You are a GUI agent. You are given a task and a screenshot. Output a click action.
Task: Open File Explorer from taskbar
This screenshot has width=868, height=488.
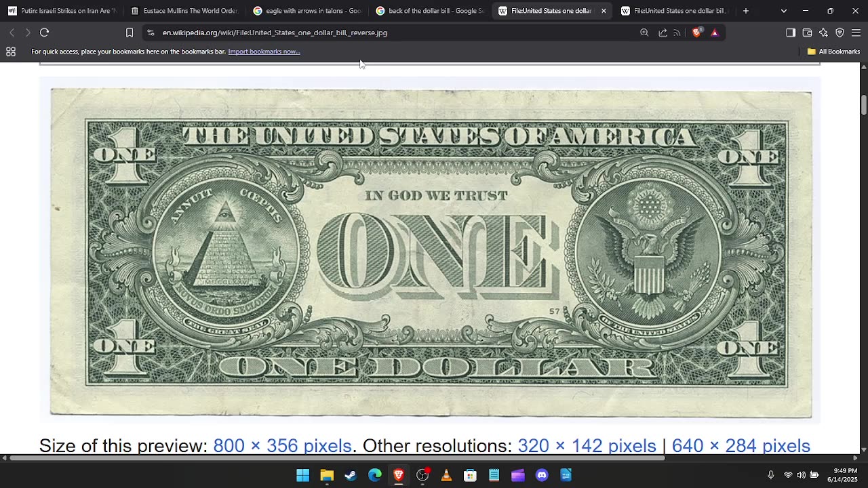pyautogui.click(x=327, y=475)
